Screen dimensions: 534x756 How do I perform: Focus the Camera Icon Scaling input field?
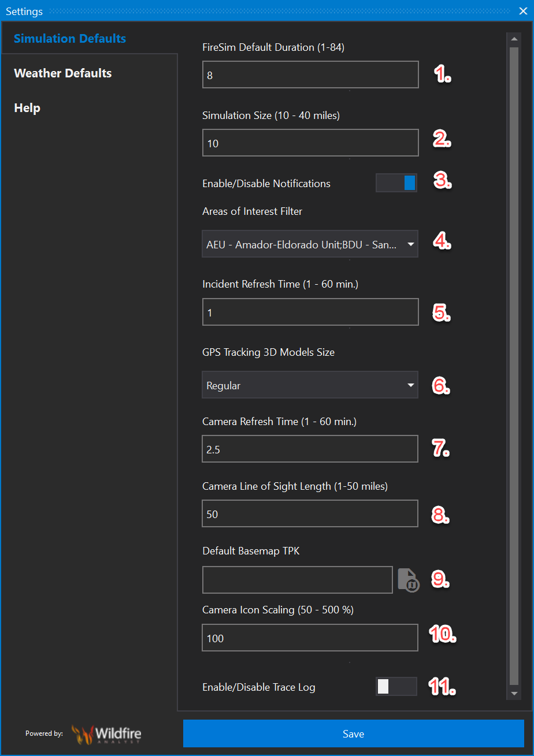click(310, 638)
